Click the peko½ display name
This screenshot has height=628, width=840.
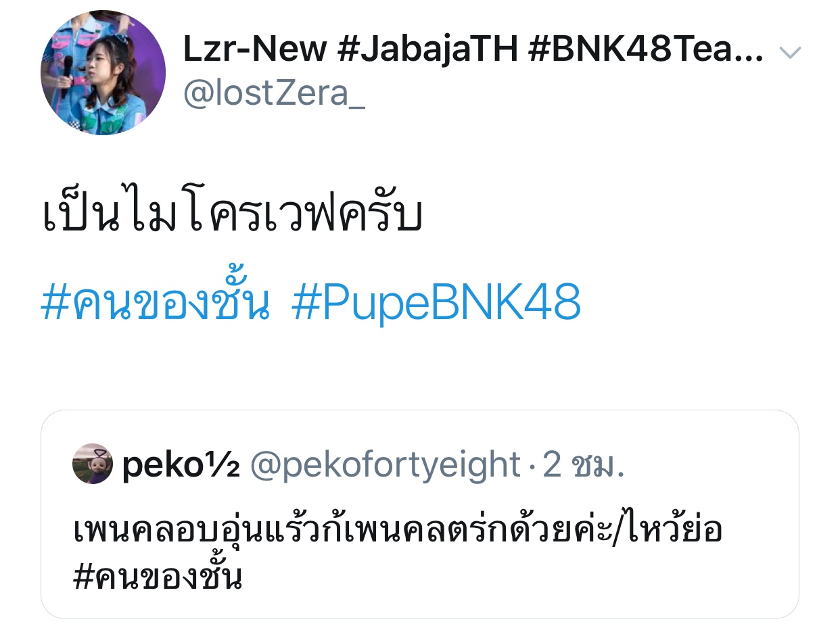(181, 466)
